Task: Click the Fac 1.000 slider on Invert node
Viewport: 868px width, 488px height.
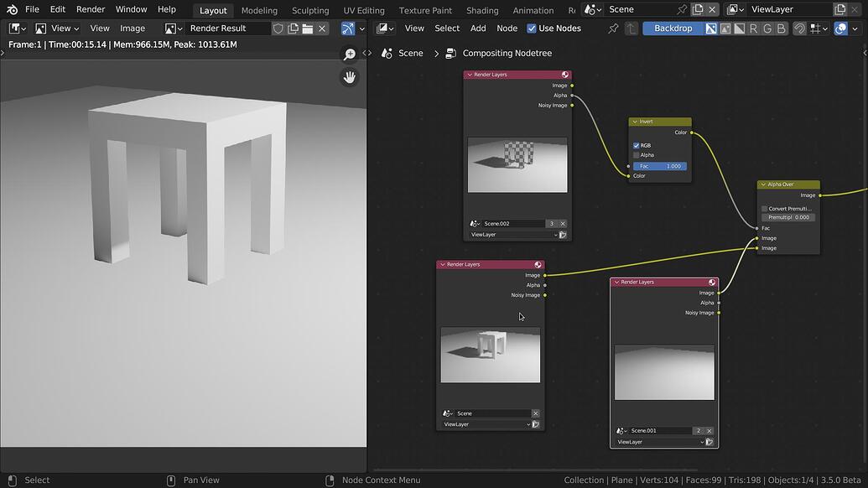Action: tap(660, 166)
